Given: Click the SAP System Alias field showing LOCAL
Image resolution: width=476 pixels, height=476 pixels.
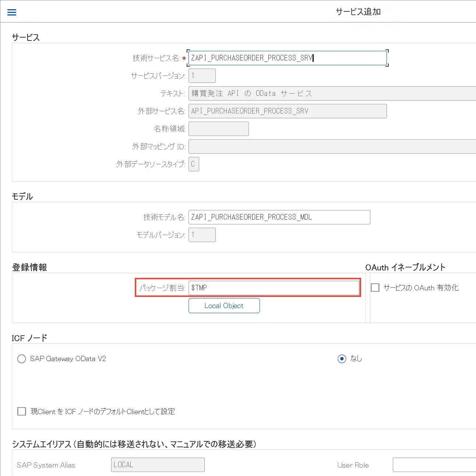Looking at the screenshot, I should click(158, 465).
